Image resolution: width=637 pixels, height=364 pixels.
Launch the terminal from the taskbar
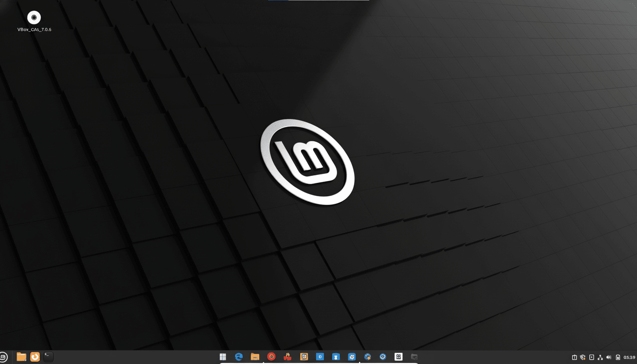click(47, 357)
